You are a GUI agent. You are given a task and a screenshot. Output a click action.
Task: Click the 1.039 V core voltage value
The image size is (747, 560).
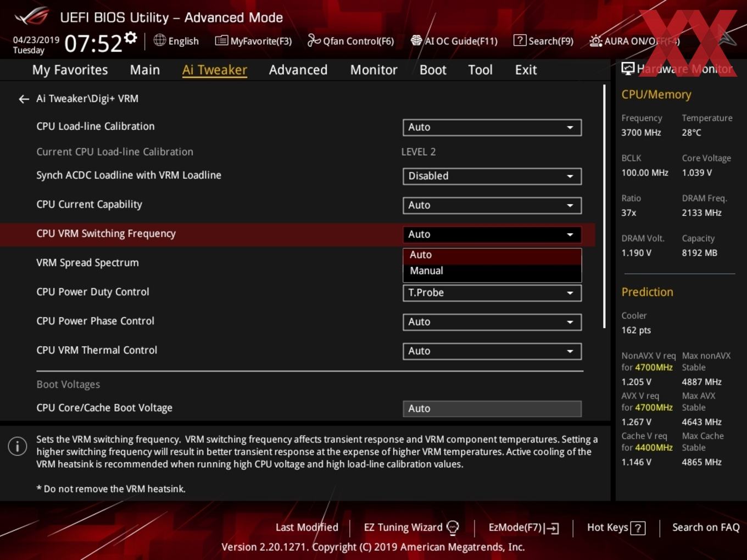click(696, 172)
